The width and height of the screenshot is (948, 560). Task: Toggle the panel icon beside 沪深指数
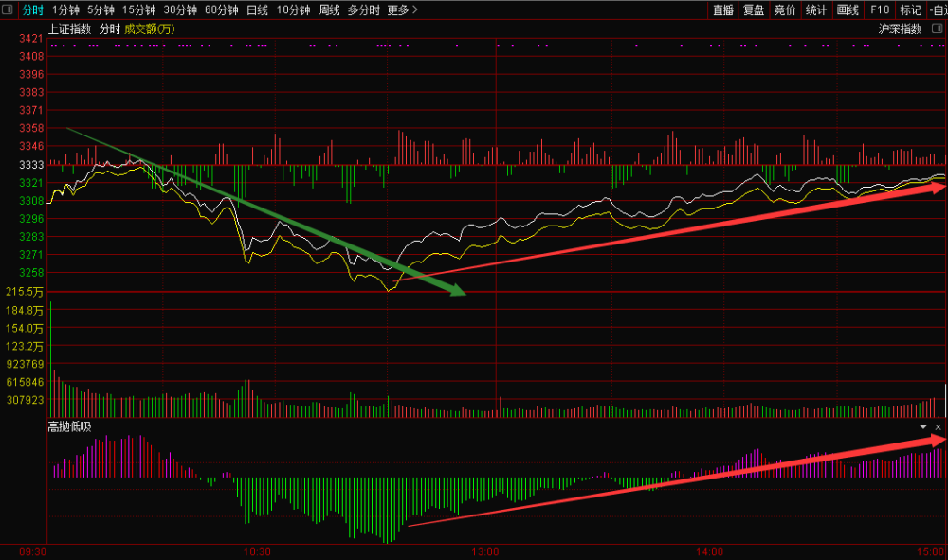(x=935, y=28)
